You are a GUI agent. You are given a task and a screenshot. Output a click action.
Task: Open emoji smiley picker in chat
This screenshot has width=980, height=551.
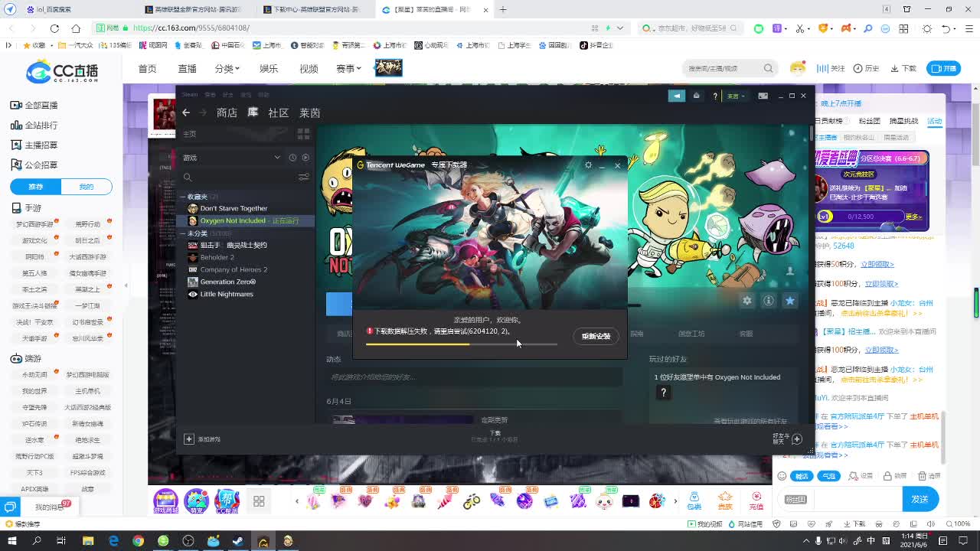(782, 475)
